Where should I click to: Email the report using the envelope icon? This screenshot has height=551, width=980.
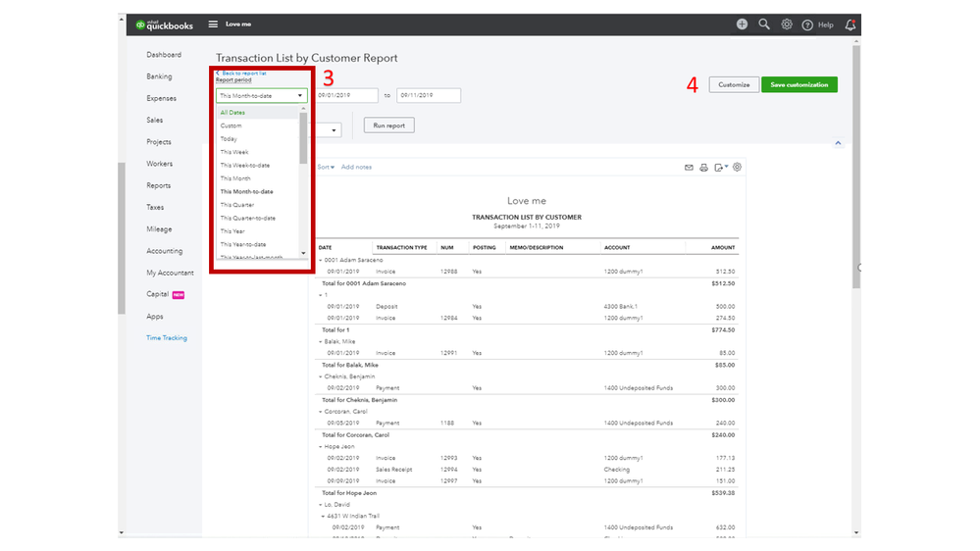click(x=689, y=168)
